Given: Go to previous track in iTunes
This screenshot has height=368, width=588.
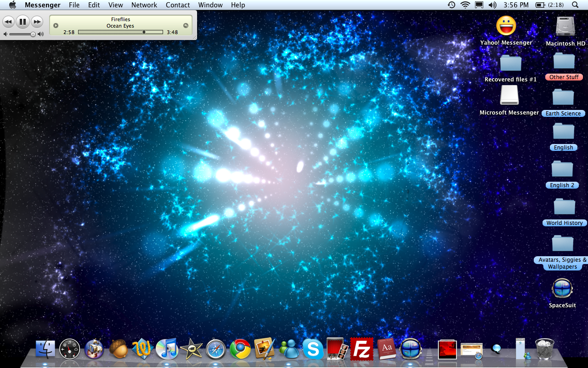Looking at the screenshot, I should tap(8, 22).
